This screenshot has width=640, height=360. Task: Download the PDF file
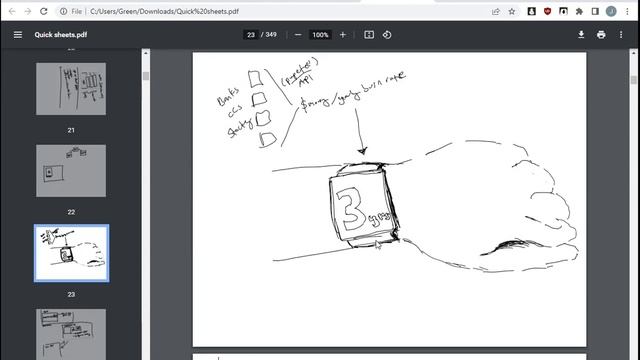(x=581, y=35)
